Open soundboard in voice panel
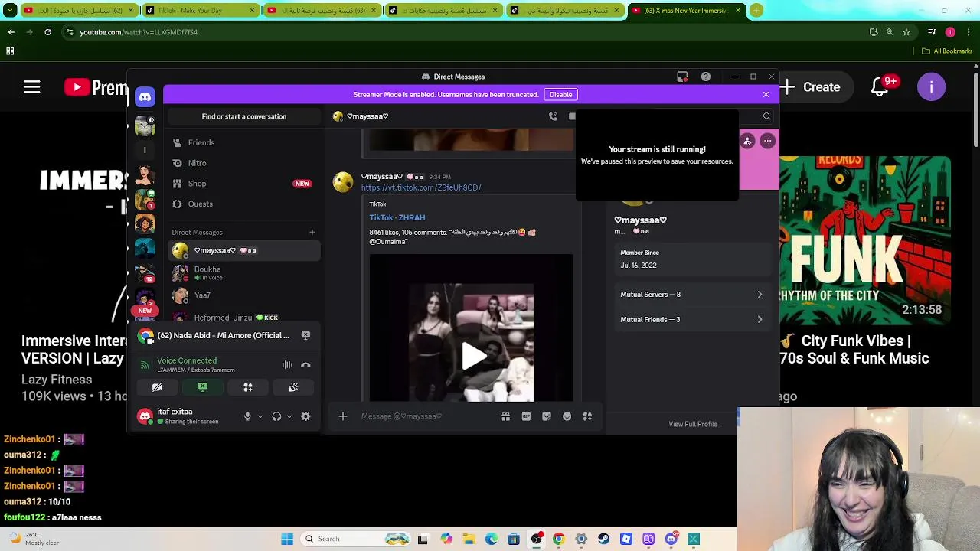This screenshot has width=980, height=551. (x=293, y=387)
